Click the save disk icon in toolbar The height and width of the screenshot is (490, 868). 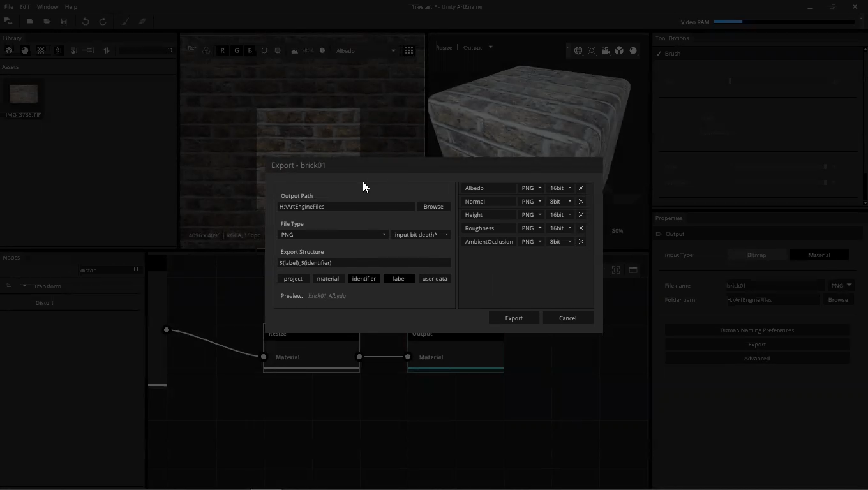(64, 21)
